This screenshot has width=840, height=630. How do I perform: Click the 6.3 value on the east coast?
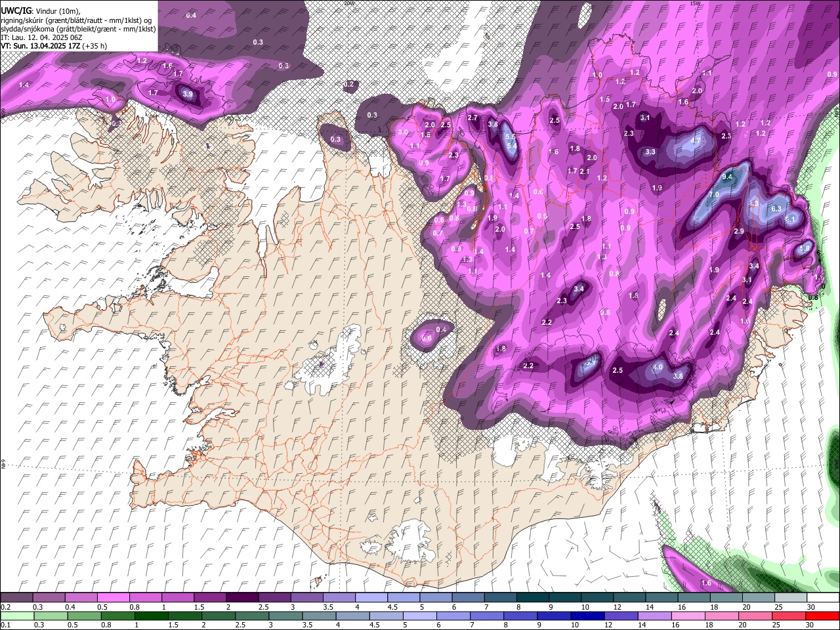click(x=776, y=208)
